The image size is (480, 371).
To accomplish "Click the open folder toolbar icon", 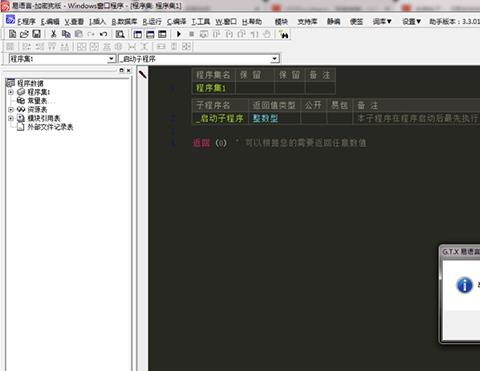I will click(24, 34).
